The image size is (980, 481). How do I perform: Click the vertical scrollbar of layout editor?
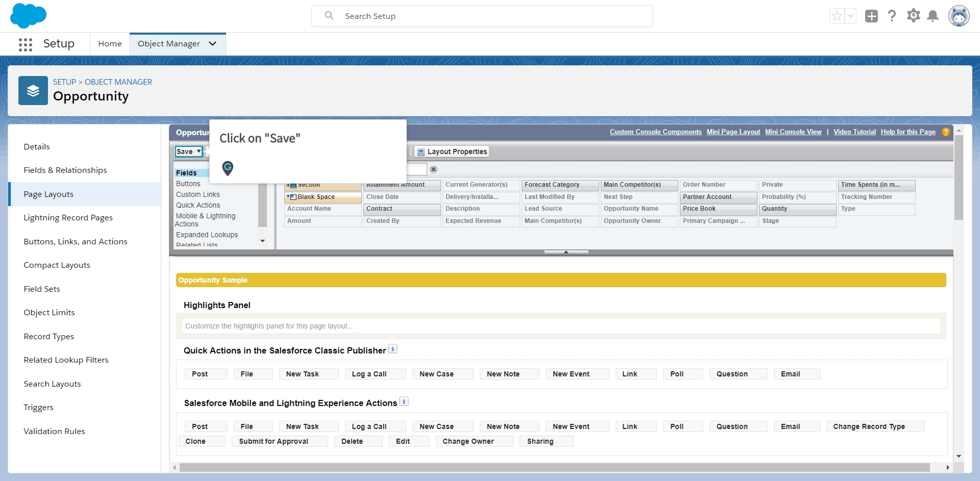(959, 178)
